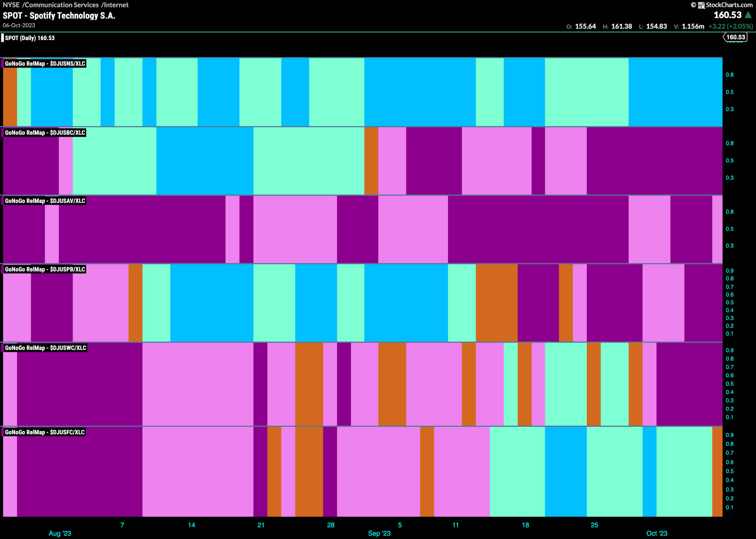This screenshot has width=756, height=539.
Task: Click the orange bar at the end of the $DJUSFC/XLC panel
Action: [717, 471]
